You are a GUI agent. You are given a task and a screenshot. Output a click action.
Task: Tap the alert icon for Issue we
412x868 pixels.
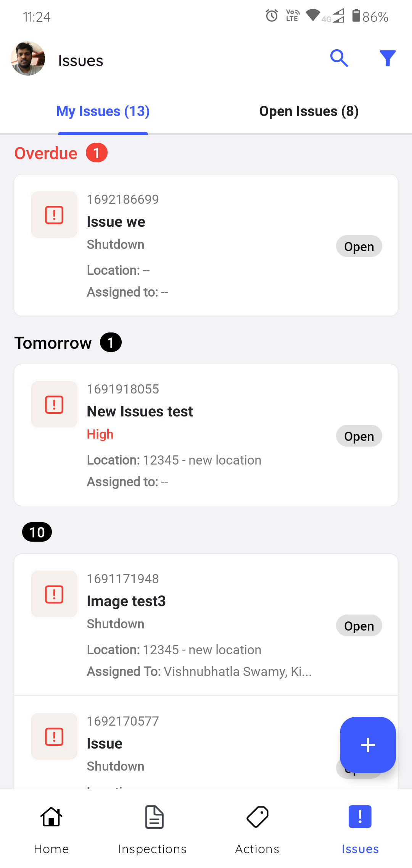click(54, 215)
